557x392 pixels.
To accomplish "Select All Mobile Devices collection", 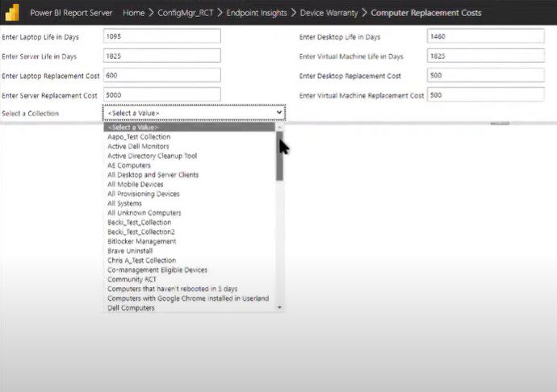I will click(x=190, y=184).
